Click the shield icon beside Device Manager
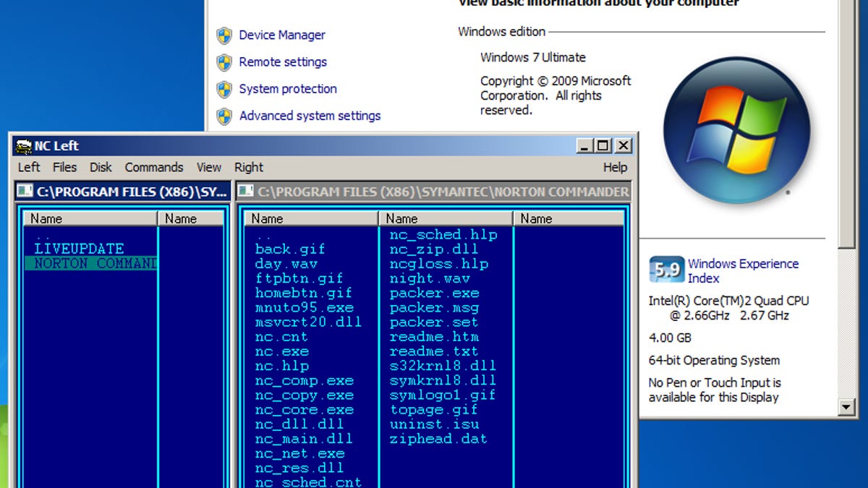 (x=224, y=35)
